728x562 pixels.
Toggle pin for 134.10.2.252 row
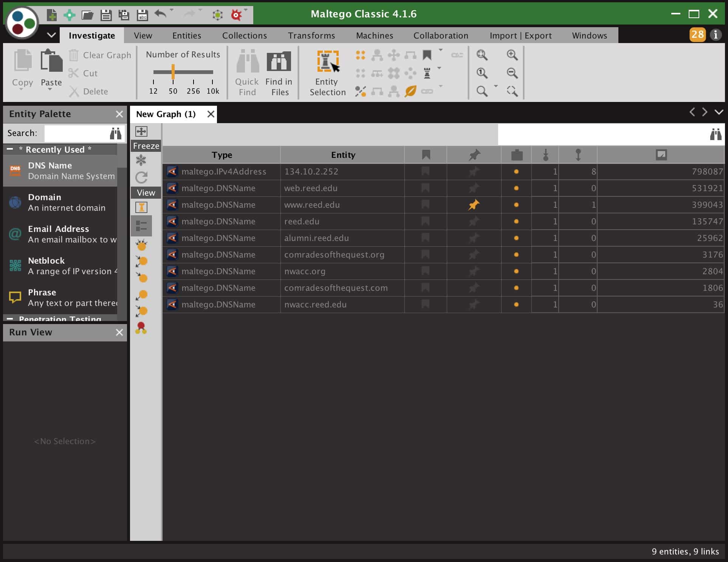[x=474, y=171]
